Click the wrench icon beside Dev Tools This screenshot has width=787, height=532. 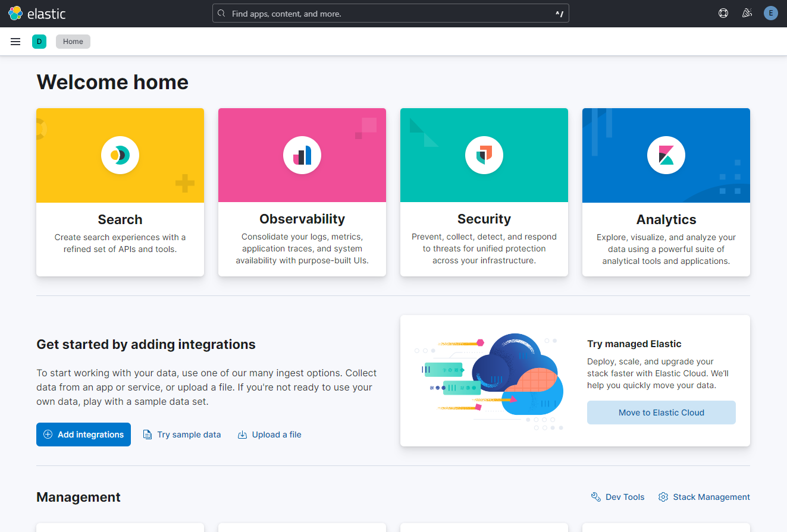[x=595, y=497]
